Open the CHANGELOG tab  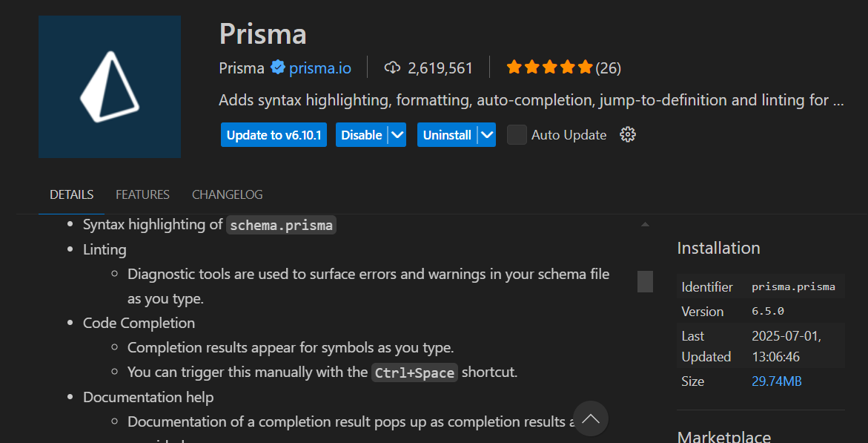228,194
